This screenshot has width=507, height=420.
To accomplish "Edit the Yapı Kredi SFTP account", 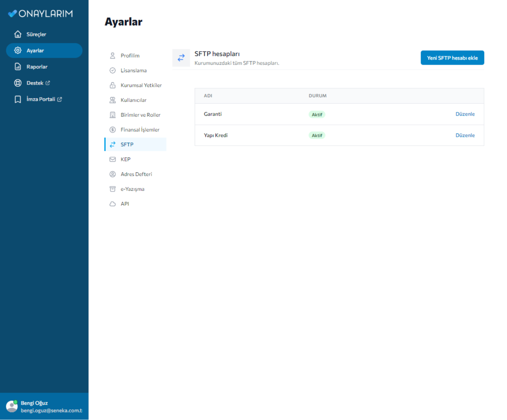I will [465, 135].
